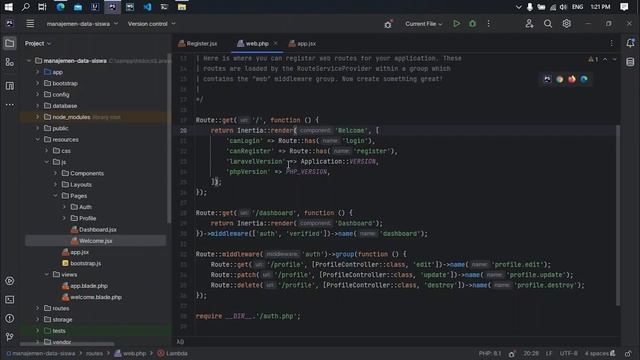The width and height of the screenshot is (640, 360).
Task: Click the warning indicator in editor
Action: [x=593, y=60]
